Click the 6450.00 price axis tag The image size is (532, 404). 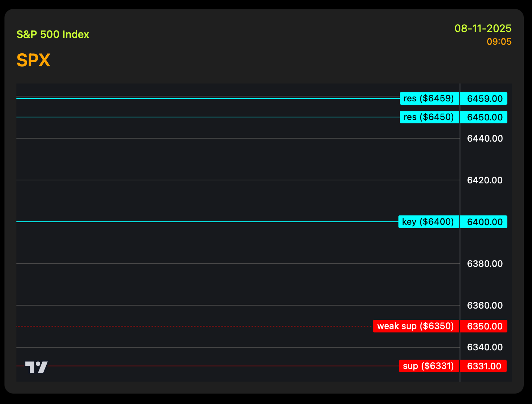pos(484,117)
